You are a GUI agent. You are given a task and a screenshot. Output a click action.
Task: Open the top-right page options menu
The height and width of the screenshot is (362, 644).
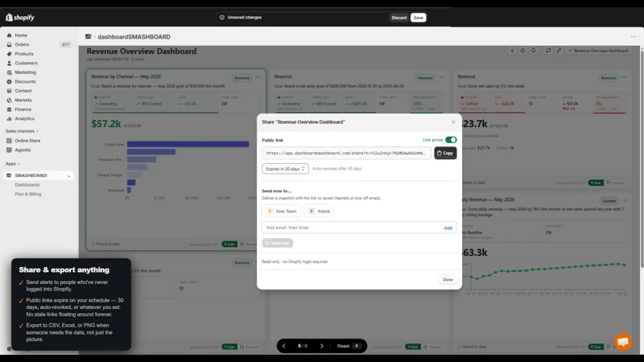(x=633, y=36)
